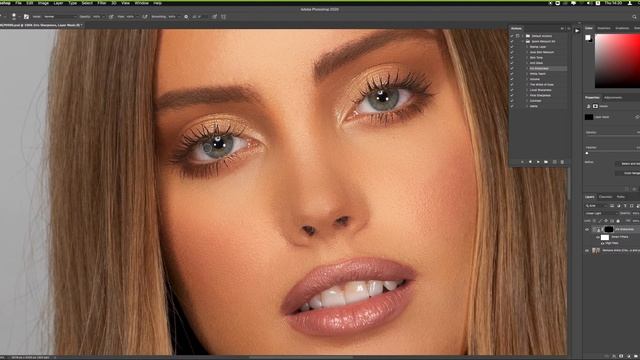
Task: Click the foreground color swatch
Action: click(x=588, y=37)
